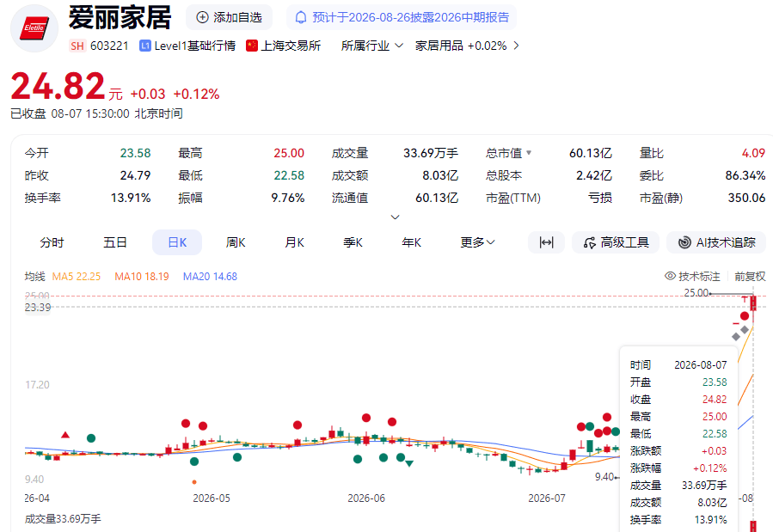Click the MA10 18.19 indicator label
The height and width of the screenshot is (532, 773).
click(x=142, y=277)
